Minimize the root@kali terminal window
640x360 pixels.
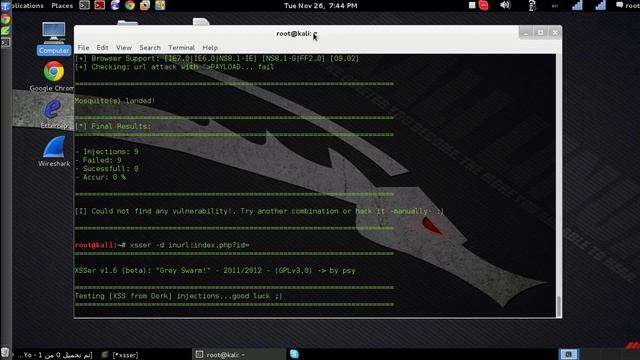point(526,33)
